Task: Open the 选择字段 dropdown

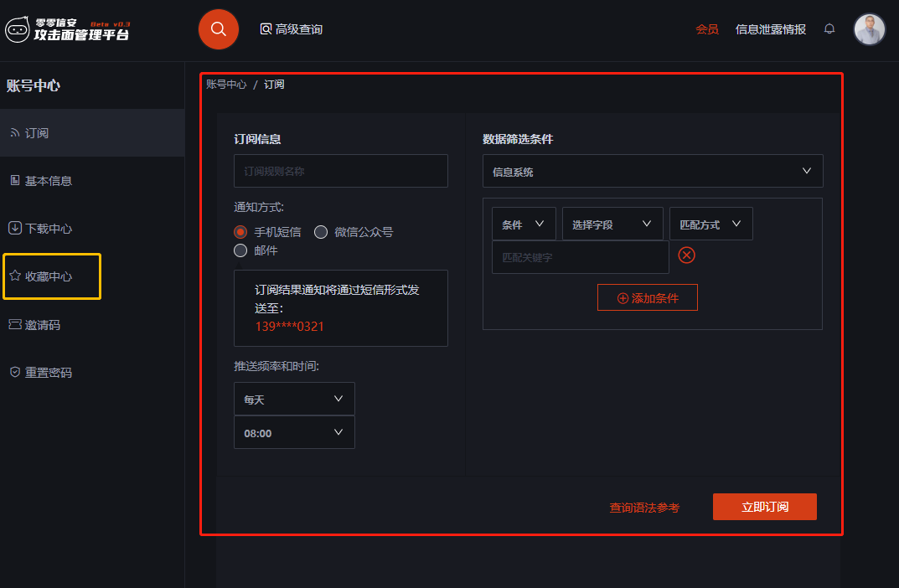Action: [612, 224]
